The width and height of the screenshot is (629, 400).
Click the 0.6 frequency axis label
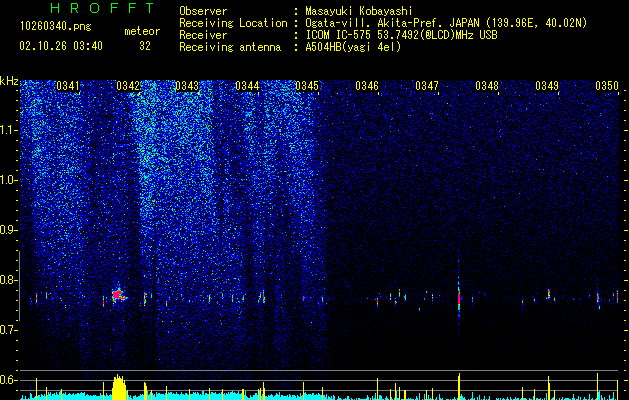[x=9, y=380]
